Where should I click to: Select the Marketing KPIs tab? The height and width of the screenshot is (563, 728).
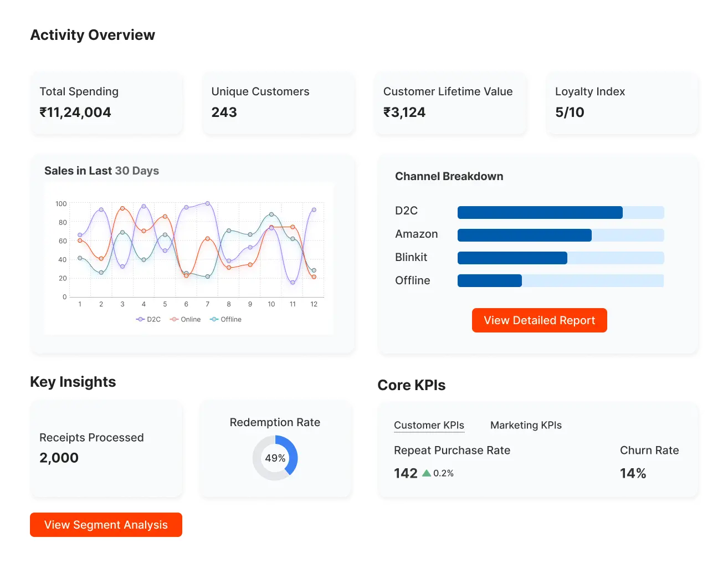pyautogui.click(x=526, y=425)
